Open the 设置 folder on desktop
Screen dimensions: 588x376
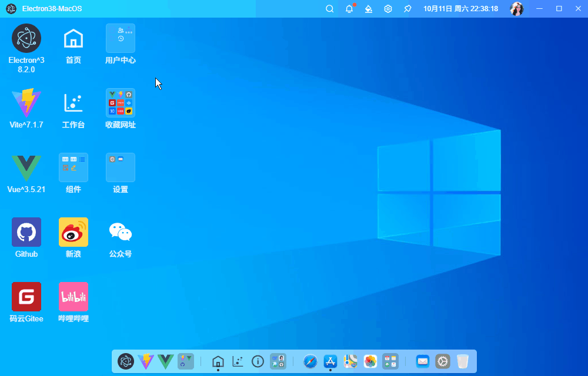pos(121,167)
